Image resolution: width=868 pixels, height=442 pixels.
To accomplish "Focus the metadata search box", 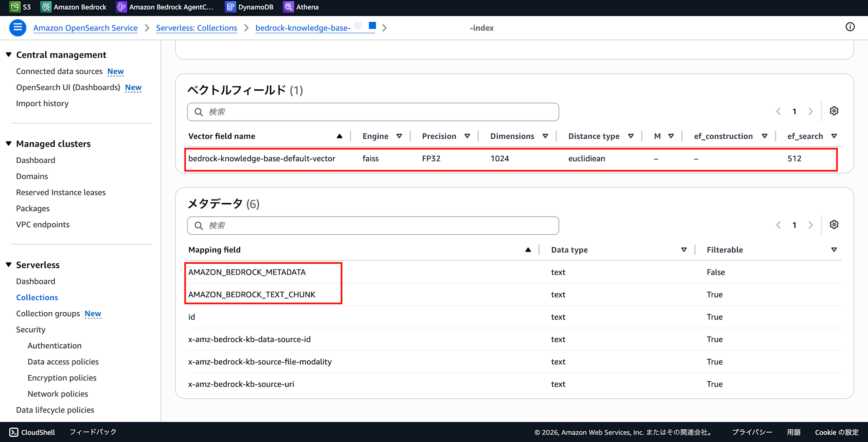I will pyautogui.click(x=373, y=226).
